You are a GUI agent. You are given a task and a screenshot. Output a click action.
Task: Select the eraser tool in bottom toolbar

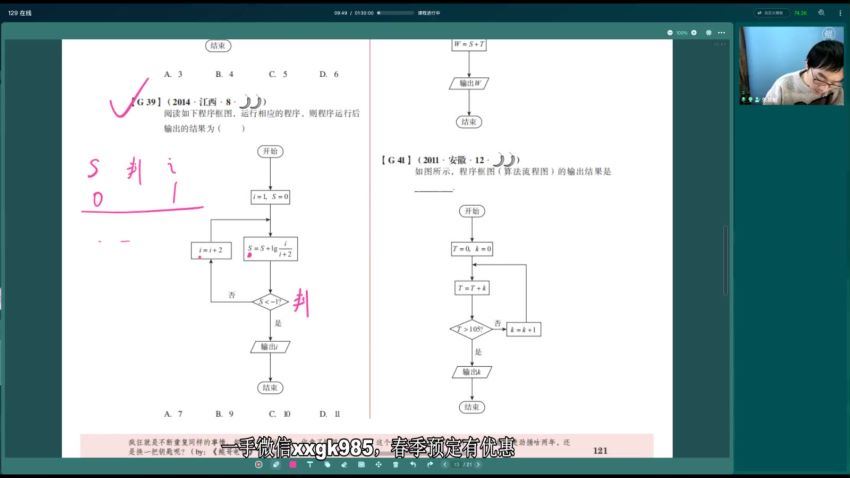coord(344,464)
